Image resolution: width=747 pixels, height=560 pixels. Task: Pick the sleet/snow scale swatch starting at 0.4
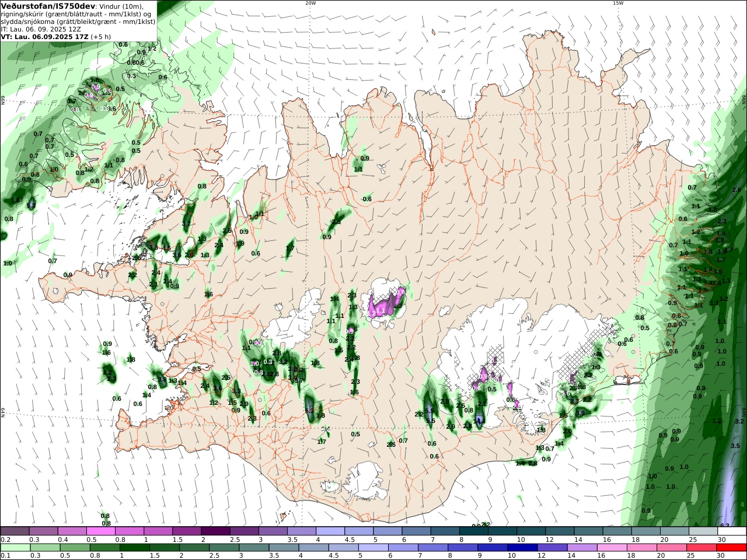pos(72,531)
